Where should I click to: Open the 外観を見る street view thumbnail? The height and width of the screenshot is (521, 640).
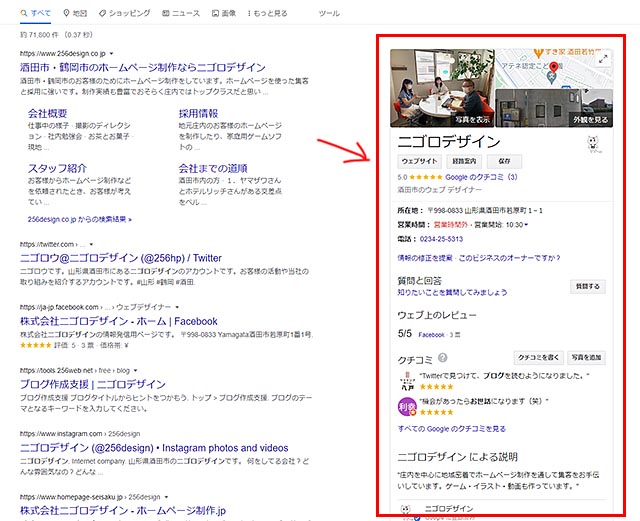click(554, 108)
